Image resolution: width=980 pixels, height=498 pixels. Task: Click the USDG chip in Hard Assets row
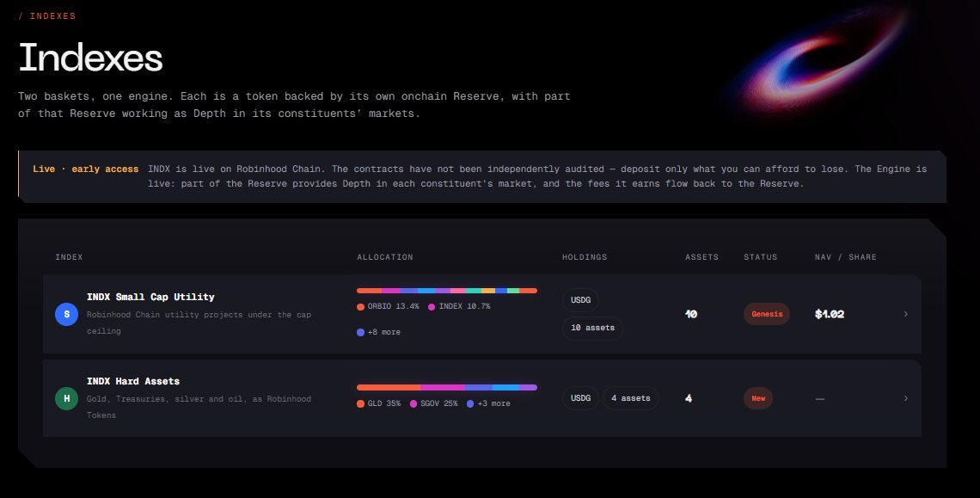(580, 398)
